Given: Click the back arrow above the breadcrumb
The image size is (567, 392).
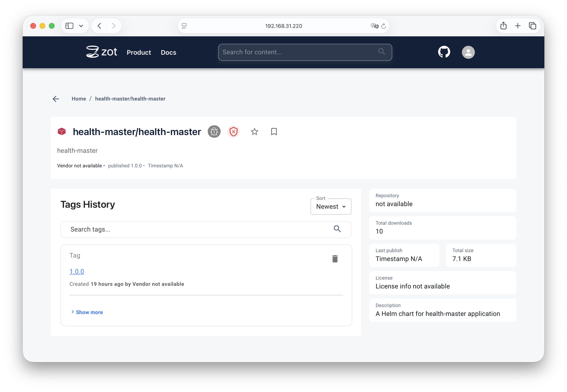Looking at the screenshot, I should (56, 99).
